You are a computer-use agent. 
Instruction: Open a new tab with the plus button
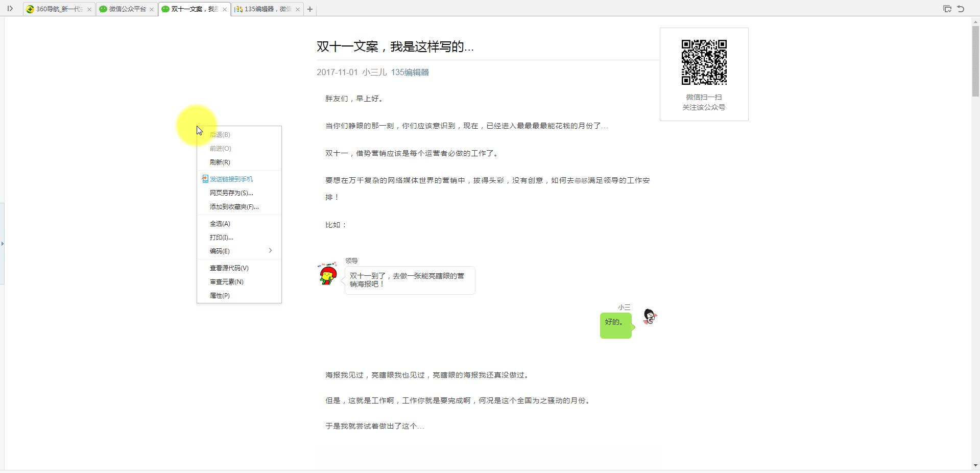click(310, 9)
